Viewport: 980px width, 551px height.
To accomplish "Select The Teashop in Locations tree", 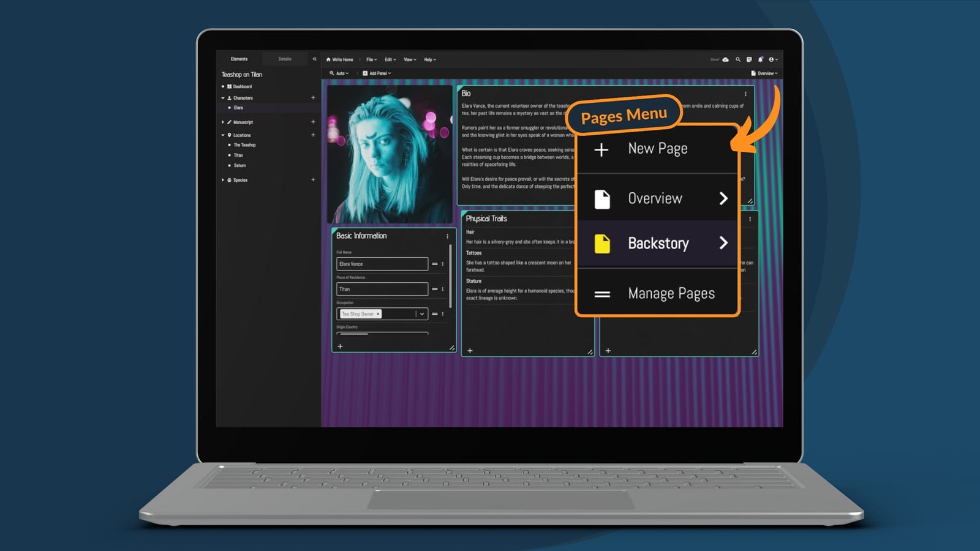I will [244, 145].
